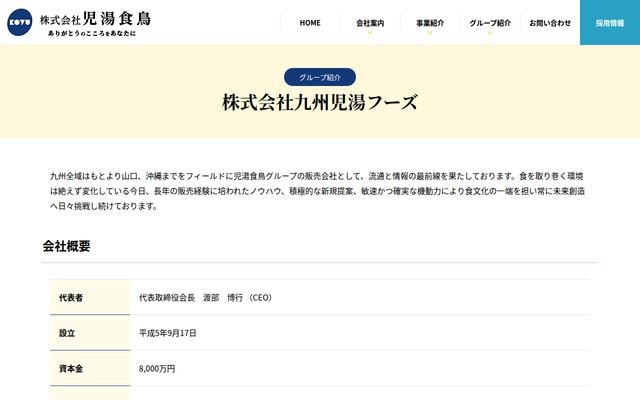Image resolution: width=640 pixels, height=400 pixels.
Task: Click the 採用情報 blue button
Action: (610, 22)
